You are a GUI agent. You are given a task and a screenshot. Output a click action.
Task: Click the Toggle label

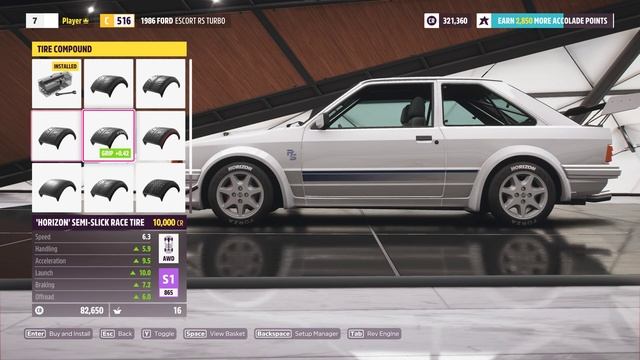click(x=164, y=333)
